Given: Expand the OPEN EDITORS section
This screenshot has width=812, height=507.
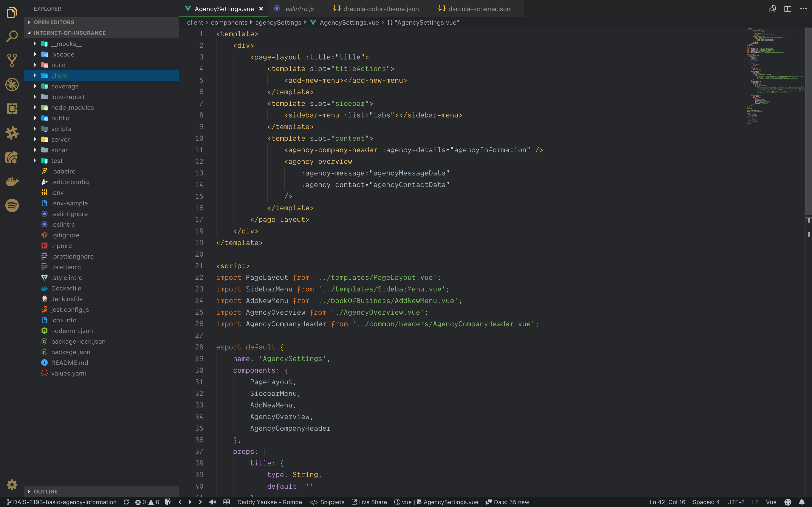Looking at the screenshot, I should [54, 22].
